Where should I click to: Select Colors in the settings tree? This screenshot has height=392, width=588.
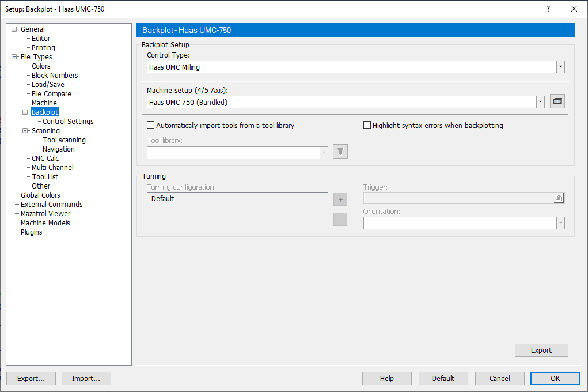(x=41, y=66)
